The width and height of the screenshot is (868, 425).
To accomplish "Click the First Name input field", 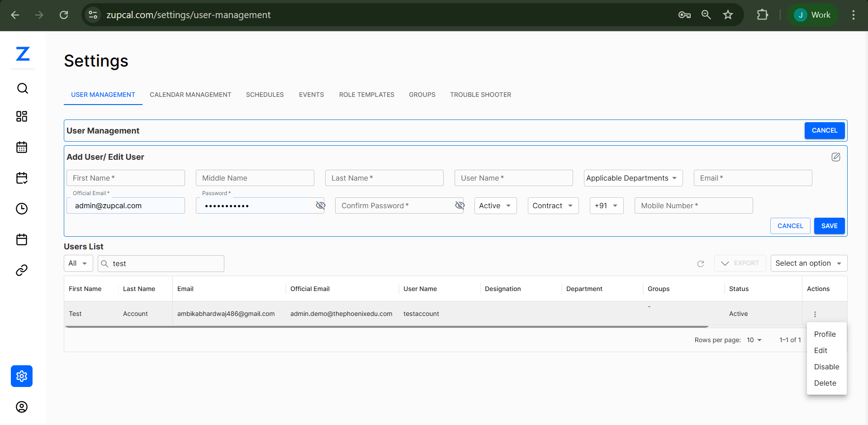I will (125, 178).
